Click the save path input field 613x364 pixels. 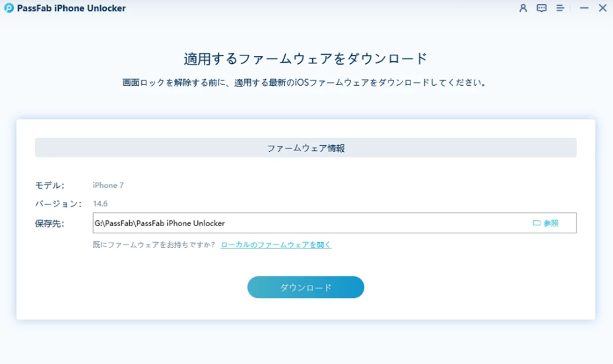[x=335, y=223]
